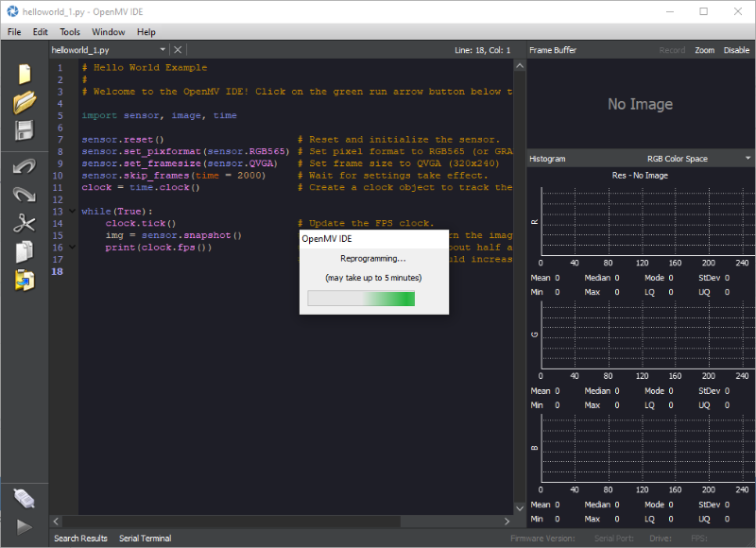Switch to the Search Results tab
Viewport: 756px width, 548px height.
(80, 539)
